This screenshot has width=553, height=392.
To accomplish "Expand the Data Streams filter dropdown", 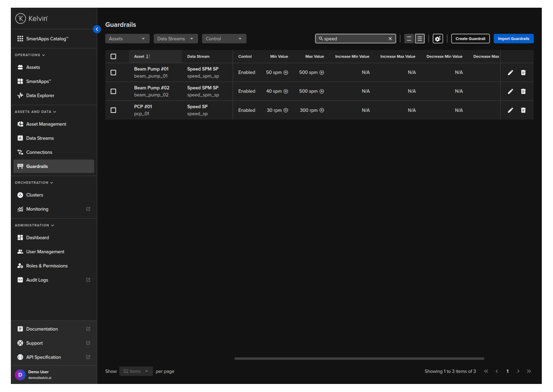I will [x=175, y=39].
